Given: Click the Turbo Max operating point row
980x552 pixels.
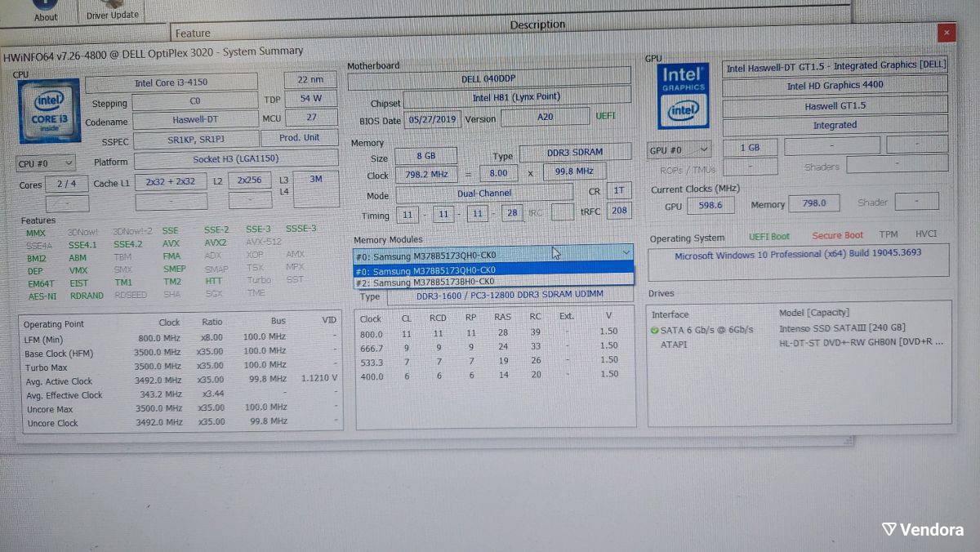Looking at the screenshot, I should (180, 367).
